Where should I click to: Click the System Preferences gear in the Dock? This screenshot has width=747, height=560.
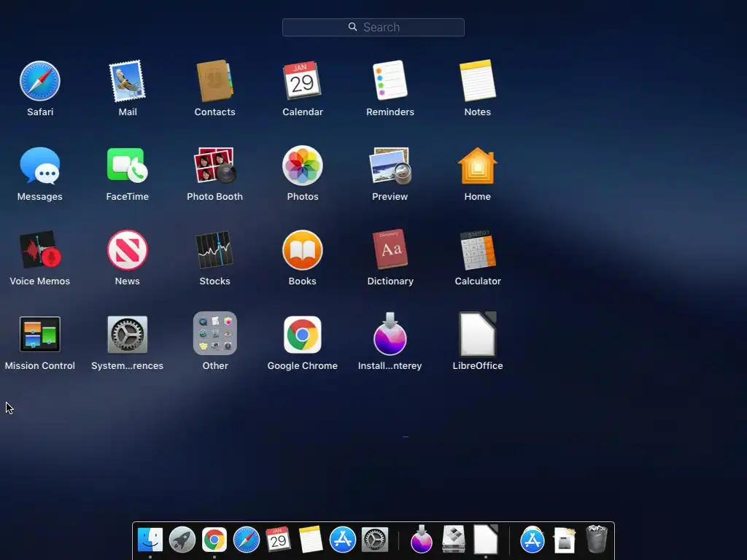[375, 540]
